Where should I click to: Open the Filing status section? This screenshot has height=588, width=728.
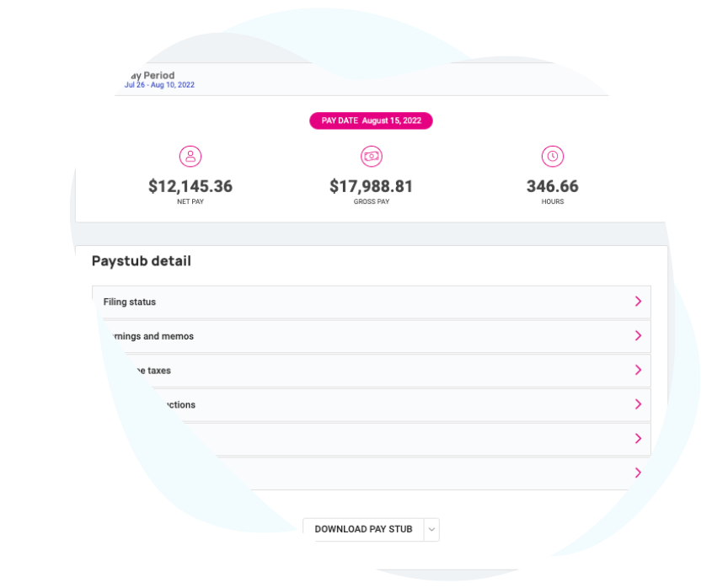372,302
